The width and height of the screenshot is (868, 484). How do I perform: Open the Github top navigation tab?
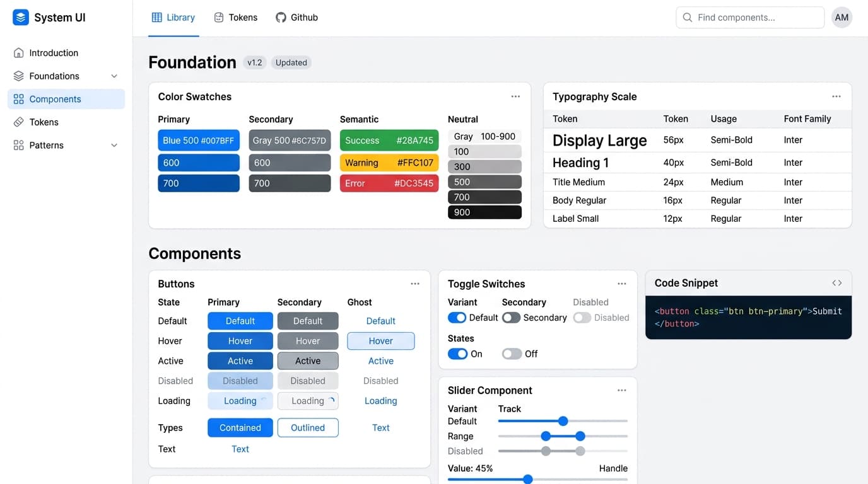[297, 18]
